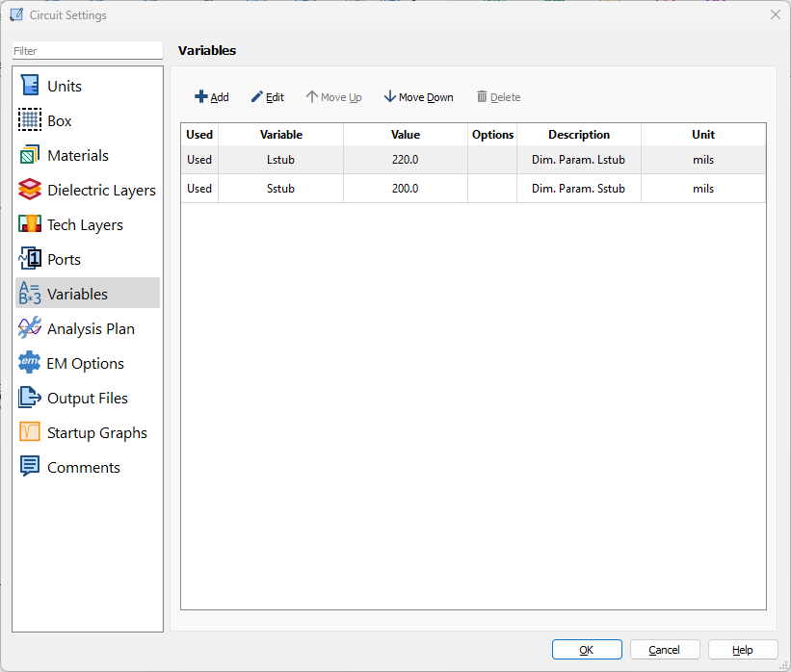Click the Circuit Settings title bar icon
791x672 pixels.
point(16,15)
